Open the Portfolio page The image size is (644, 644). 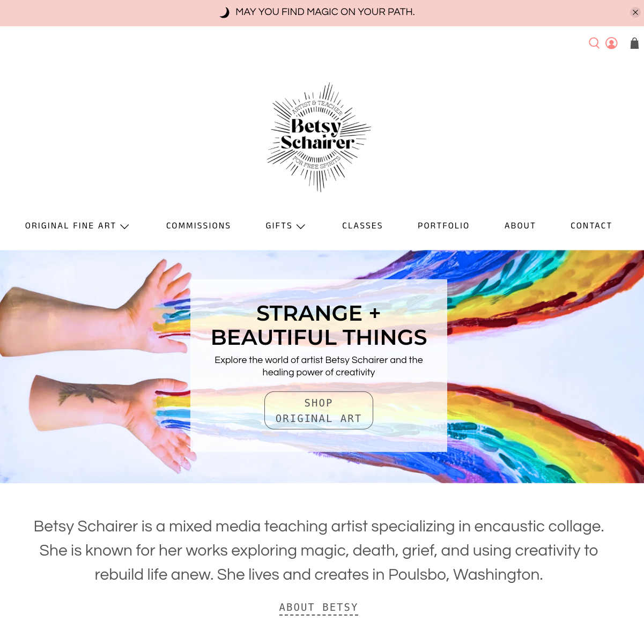pyautogui.click(x=443, y=226)
